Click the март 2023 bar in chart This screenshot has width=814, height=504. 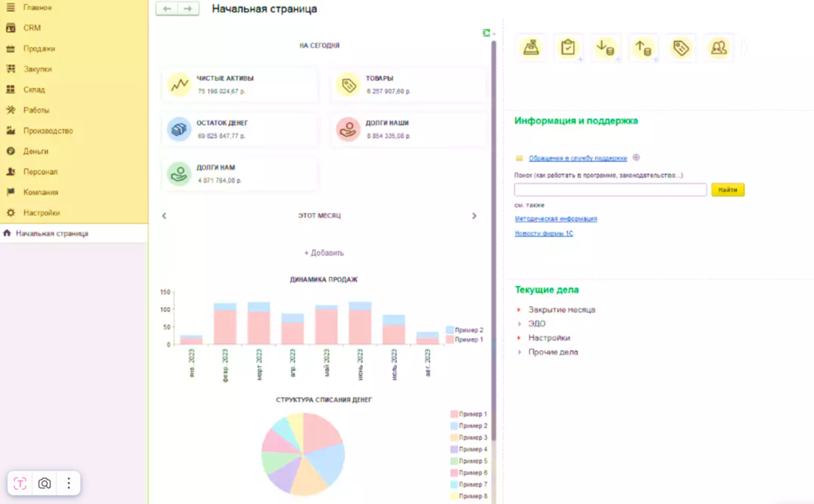point(258,324)
